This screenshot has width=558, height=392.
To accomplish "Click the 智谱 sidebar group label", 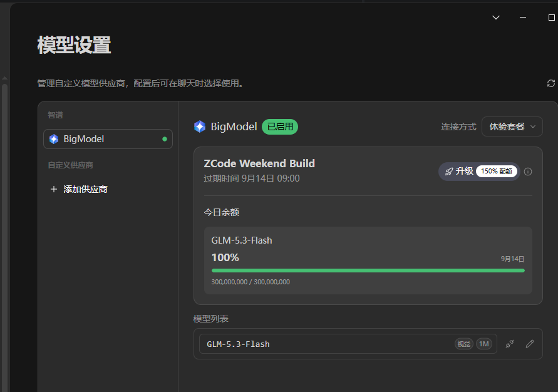I will (x=56, y=115).
